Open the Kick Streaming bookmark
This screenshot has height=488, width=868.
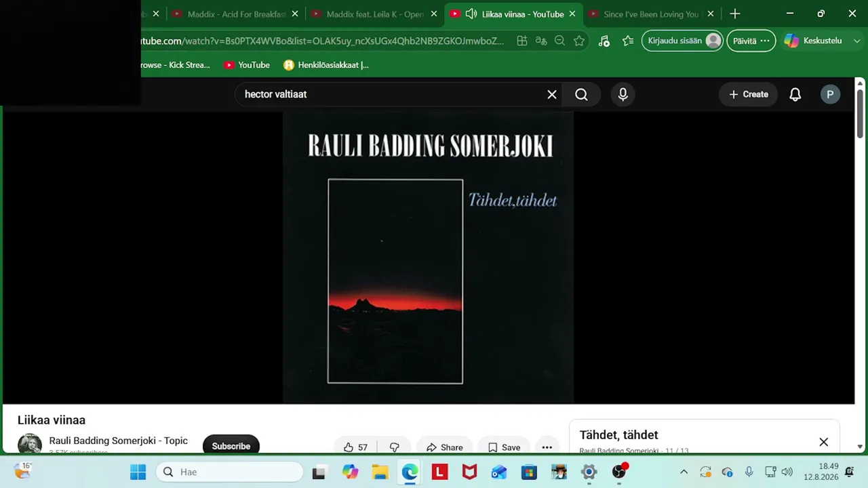175,65
